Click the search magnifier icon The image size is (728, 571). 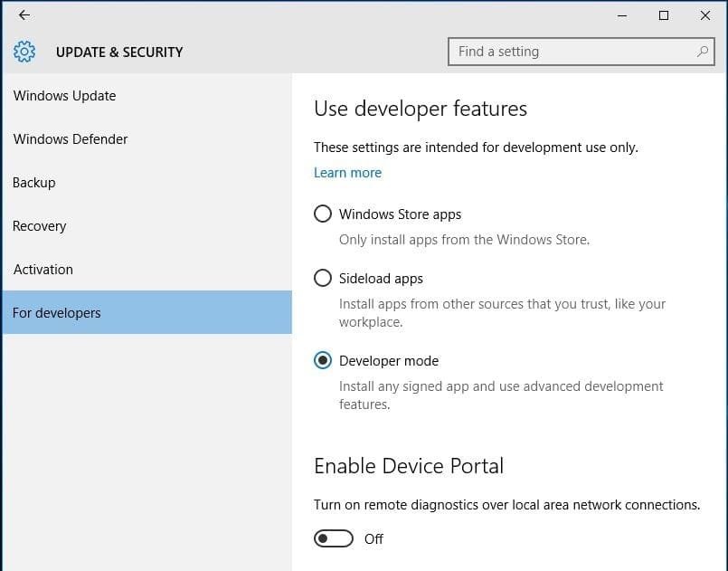703,52
